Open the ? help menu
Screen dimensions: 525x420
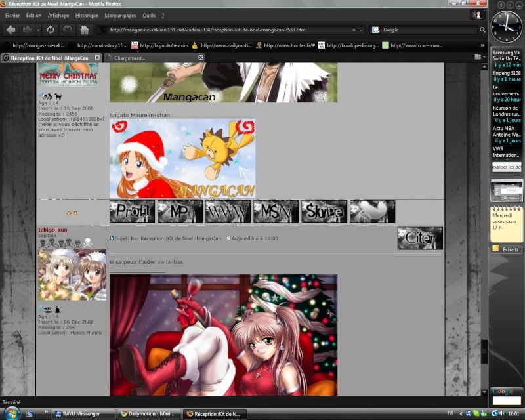pos(163,15)
